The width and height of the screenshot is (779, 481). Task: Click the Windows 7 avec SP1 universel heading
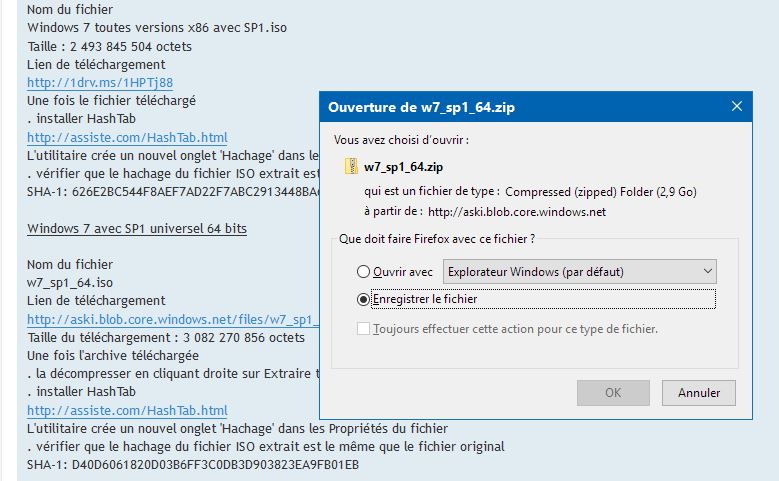[x=137, y=228]
